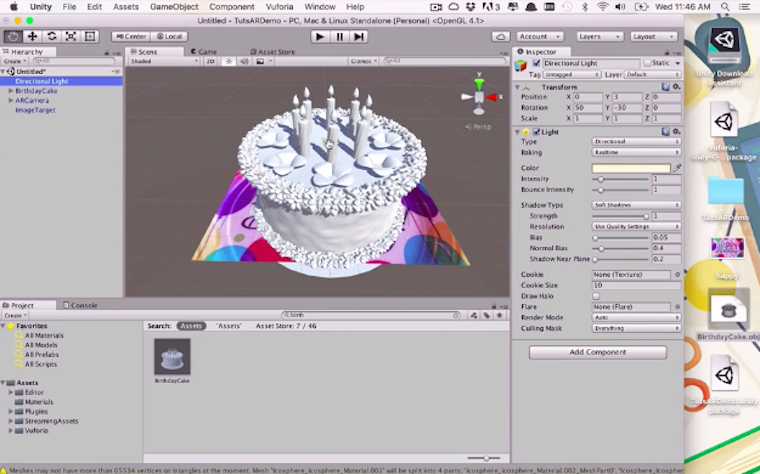The height and width of the screenshot is (474, 760).
Task: Select the Scale tool
Action: [x=71, y=37]
